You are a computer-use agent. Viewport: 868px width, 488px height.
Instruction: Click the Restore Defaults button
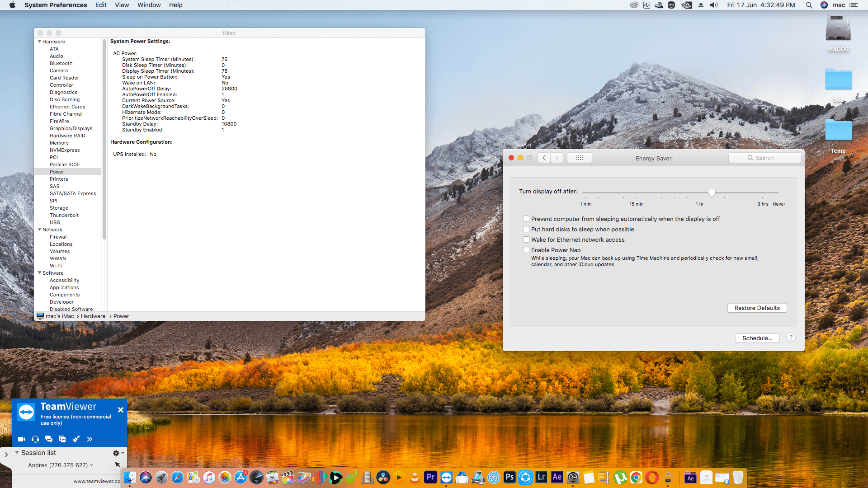[x=757, y=308]
